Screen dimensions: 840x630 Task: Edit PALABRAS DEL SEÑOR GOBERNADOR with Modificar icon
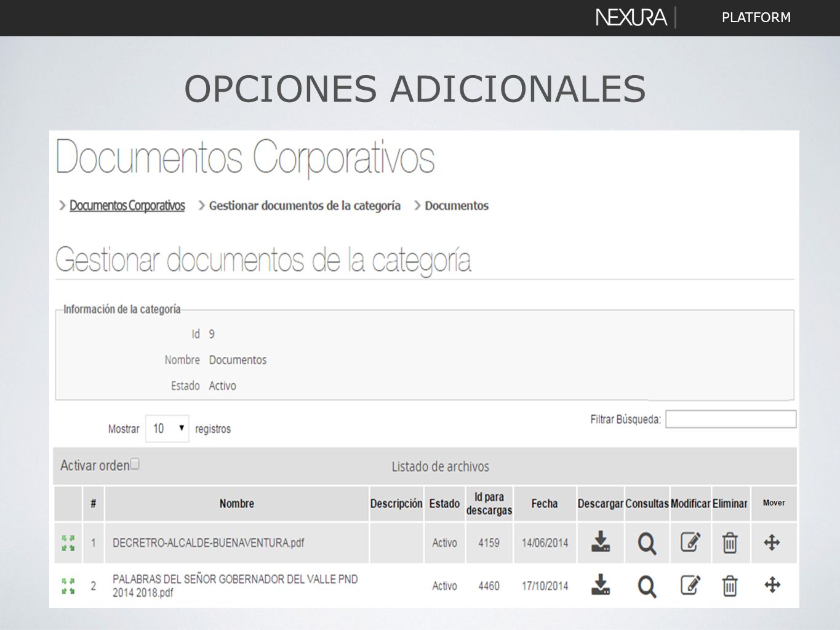(x=690, y=584)
